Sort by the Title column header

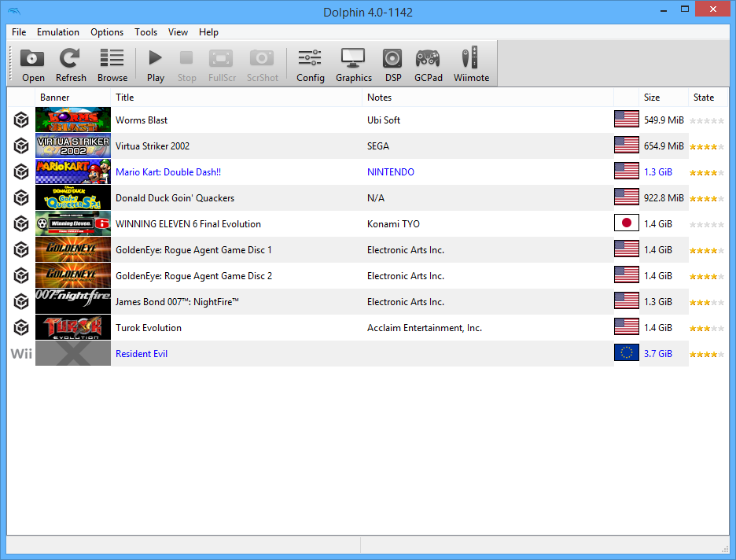pyautogui.click(x=236, y=98)
